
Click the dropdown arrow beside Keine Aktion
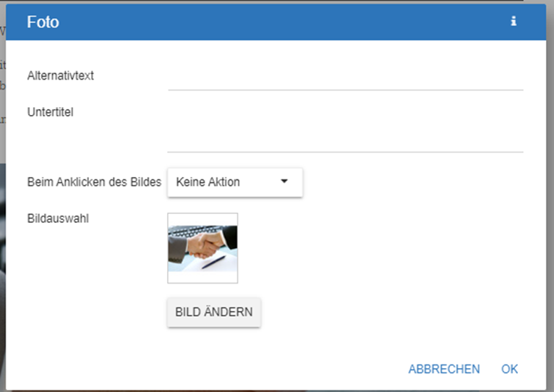(x=284, y=182)
